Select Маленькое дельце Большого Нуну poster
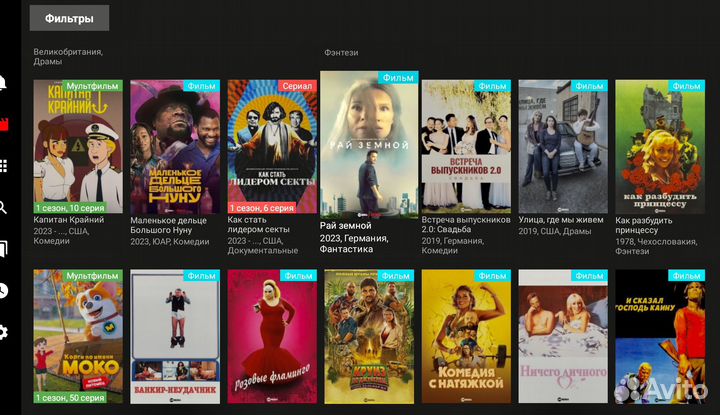Screen dimensions: 720x415 tap(175, 147)
